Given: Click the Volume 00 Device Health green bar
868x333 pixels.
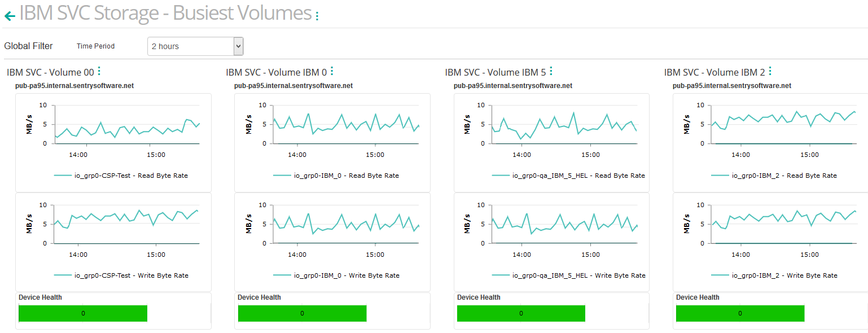Looking at the screenshot, I should point(83,313).
